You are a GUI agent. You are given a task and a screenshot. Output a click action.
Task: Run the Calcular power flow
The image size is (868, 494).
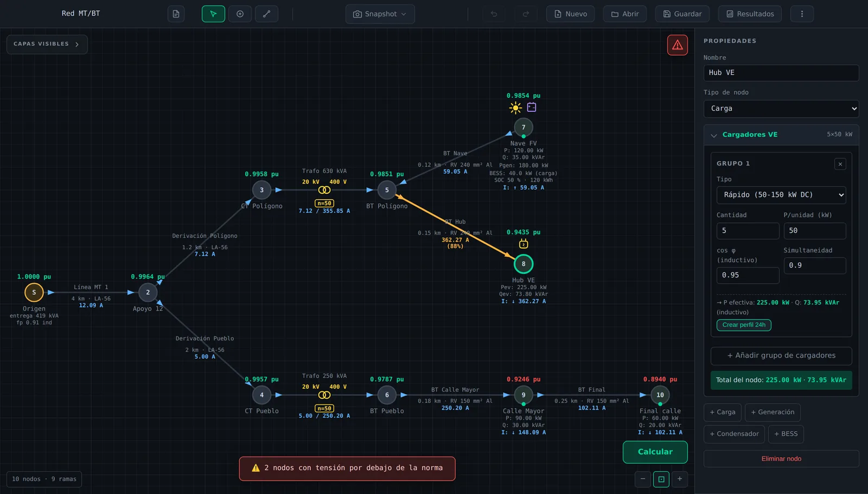point(655,452)
